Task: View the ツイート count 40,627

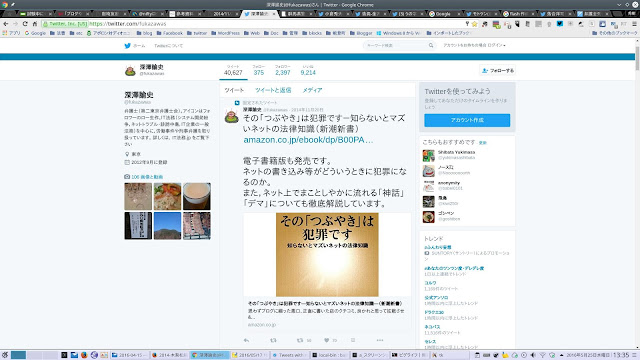Action: pos(233,70)
